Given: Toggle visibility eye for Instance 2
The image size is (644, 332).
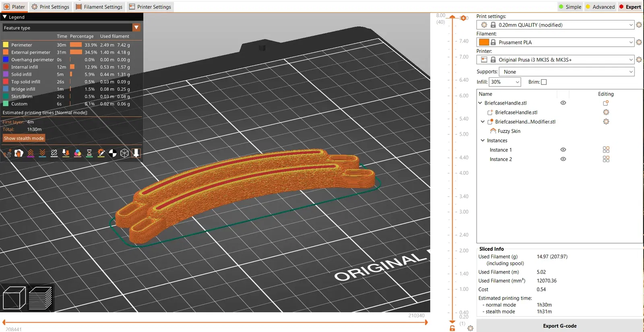Looking at the screenshot, I should coord(563,159).
